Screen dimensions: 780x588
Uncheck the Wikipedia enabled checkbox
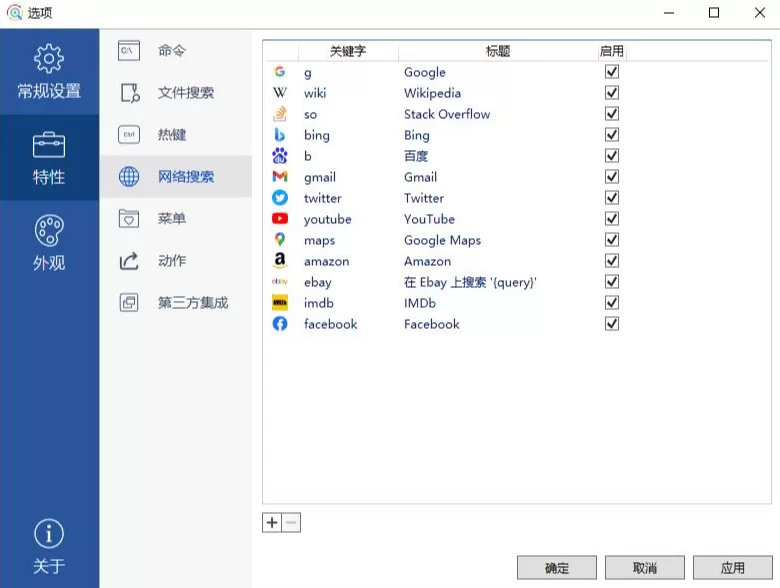(x=612, y=93)
